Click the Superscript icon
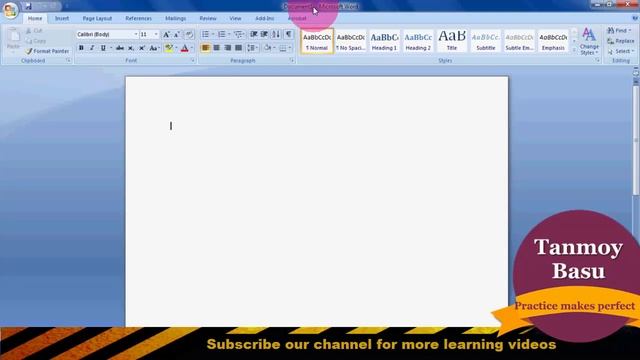The height and width of the screenshot is (360, 640). pyautogui.click(x=142, y=48)
